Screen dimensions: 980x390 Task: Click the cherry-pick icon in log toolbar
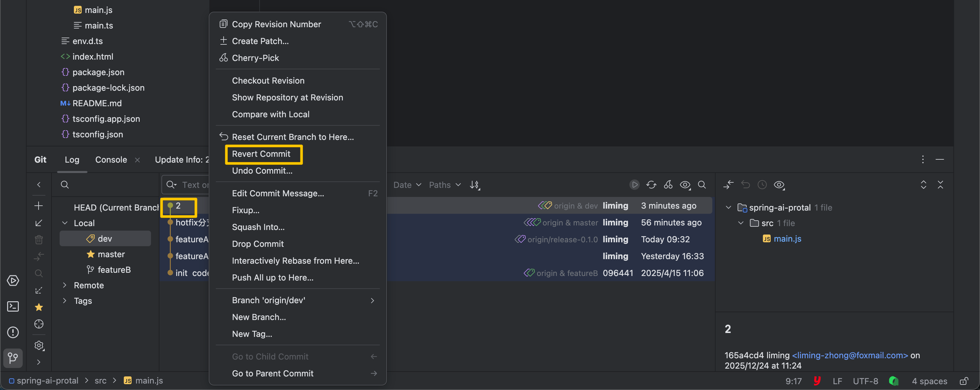point(668,185)
